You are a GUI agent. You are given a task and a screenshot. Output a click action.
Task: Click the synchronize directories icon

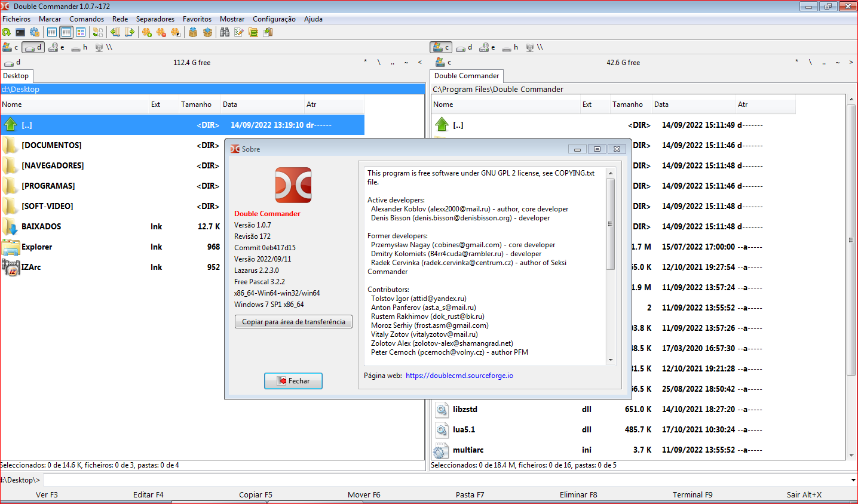253,32
